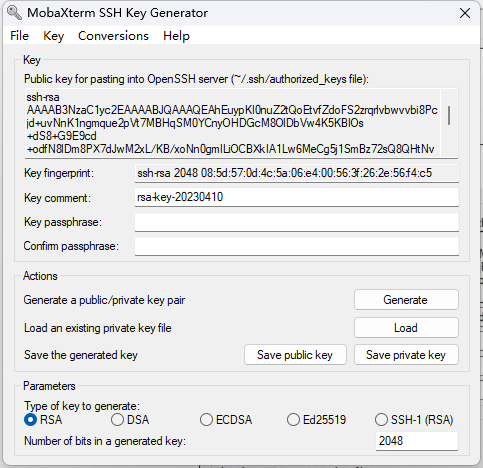This screenshot has height=468, width=483.
Task: Click the Load button
Action: 406,328
